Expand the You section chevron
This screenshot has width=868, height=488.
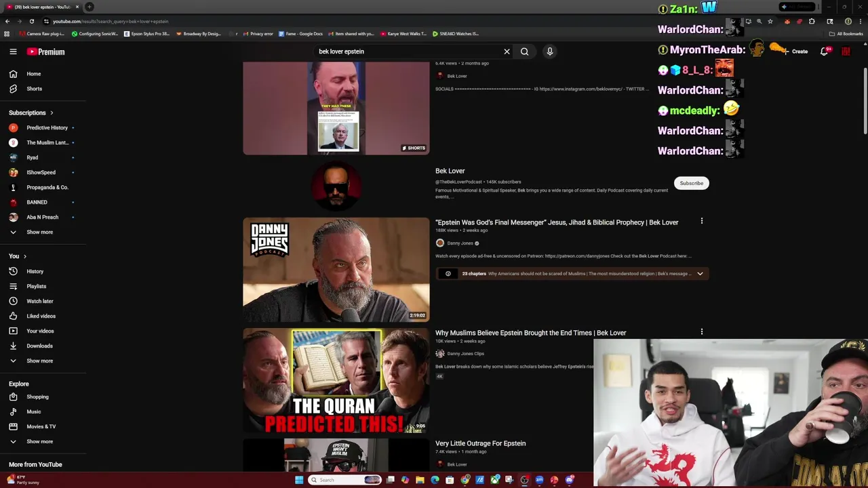pos(25,256)
